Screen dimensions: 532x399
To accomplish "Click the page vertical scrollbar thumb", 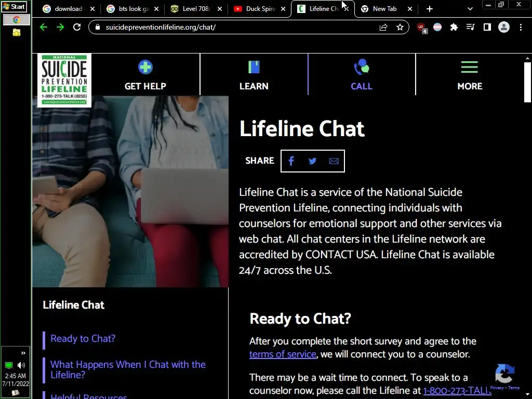I will [x=527, y=82].
